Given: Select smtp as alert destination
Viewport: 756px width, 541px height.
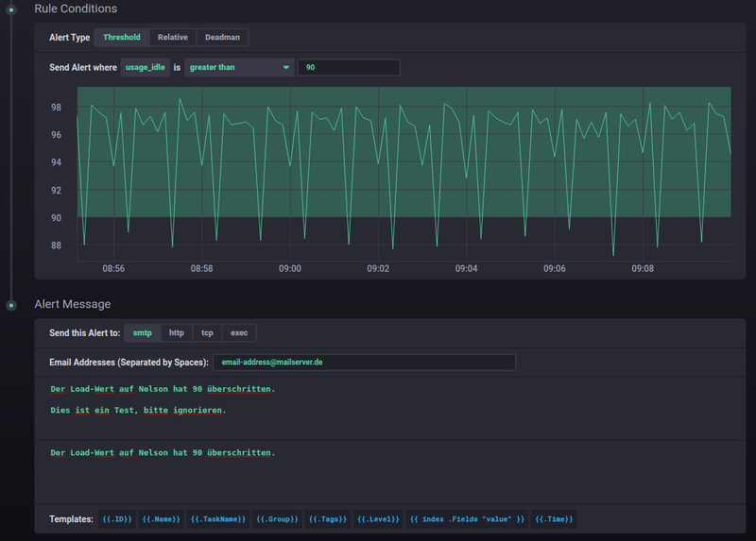Looking at the screenshot, I should (x=142, y=333).
